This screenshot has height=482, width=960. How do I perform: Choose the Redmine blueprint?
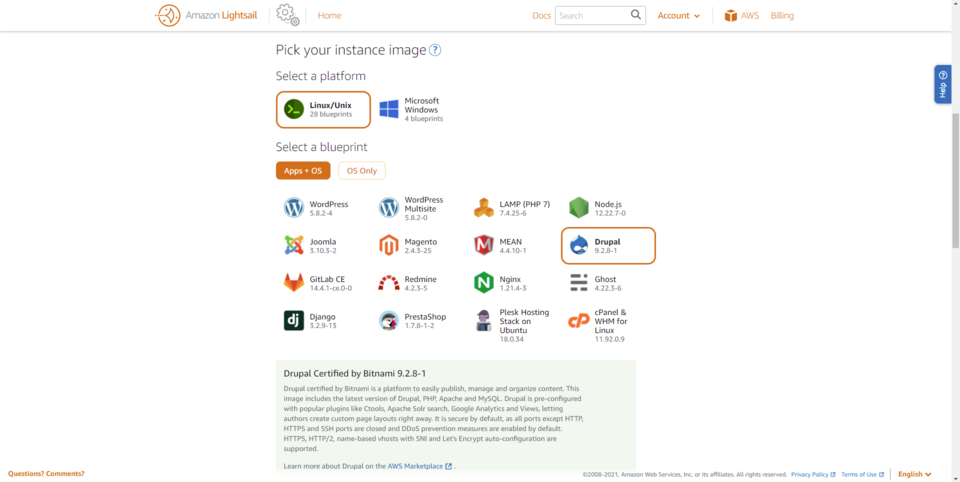tap(418, 283)
